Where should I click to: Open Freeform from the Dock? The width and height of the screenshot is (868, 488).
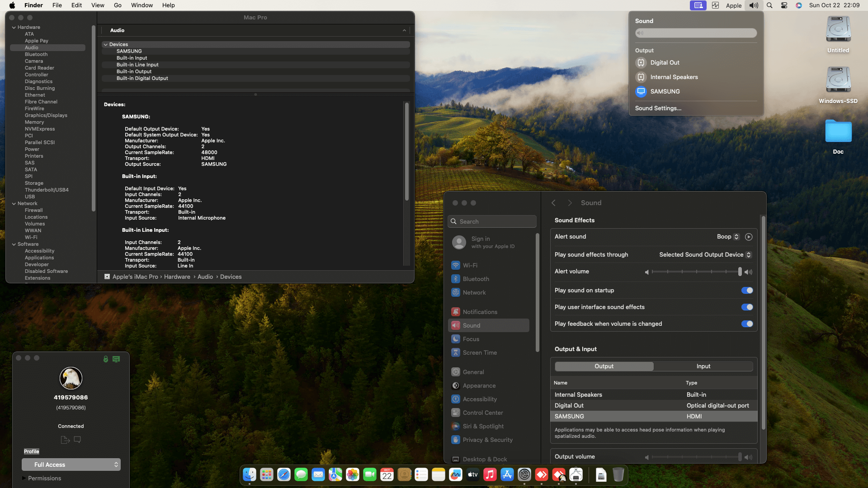click(x=456, y=474)
